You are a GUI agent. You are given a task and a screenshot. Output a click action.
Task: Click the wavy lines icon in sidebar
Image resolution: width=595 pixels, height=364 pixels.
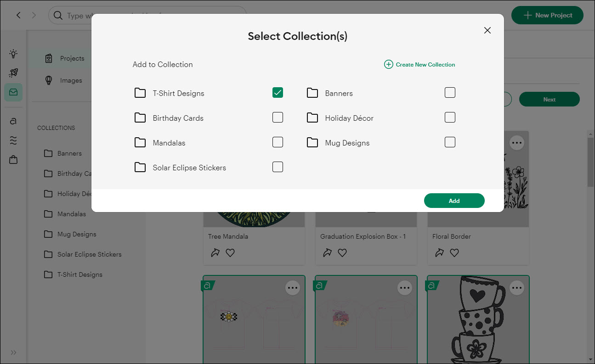point(13,140)
